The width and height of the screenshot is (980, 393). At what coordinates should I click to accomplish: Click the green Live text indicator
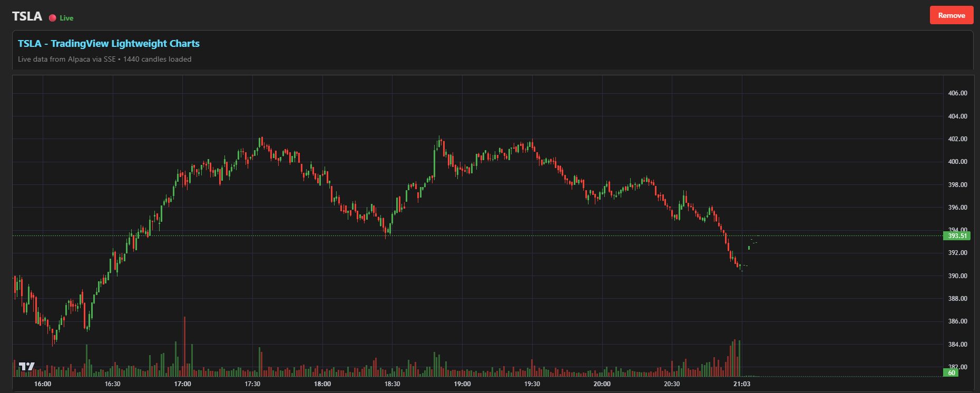pyautogui.click(x=66, y=18)
